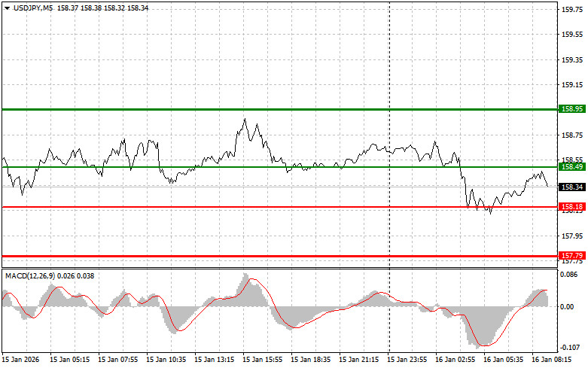Click the 158.75 price scale value
The width and height of the screenshot is (588, 368).
(572, 135)
